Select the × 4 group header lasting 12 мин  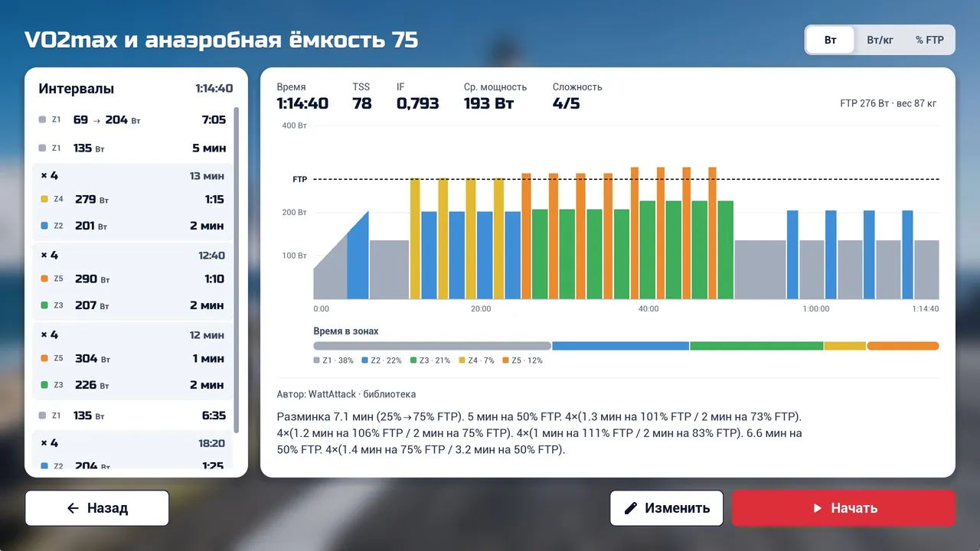[x=132, y=335]
